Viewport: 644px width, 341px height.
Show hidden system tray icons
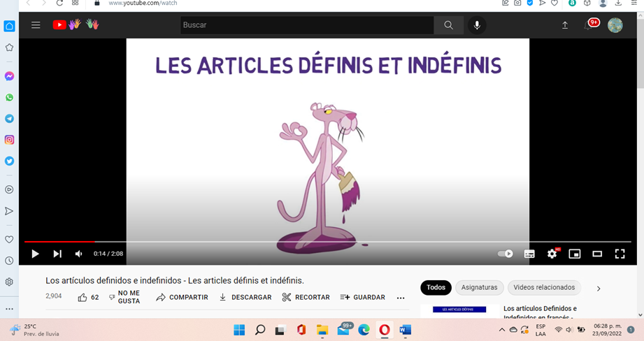point(502,330)
